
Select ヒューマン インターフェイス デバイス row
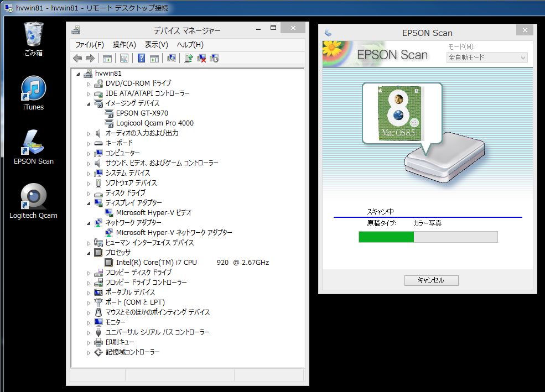coord(149,243)
